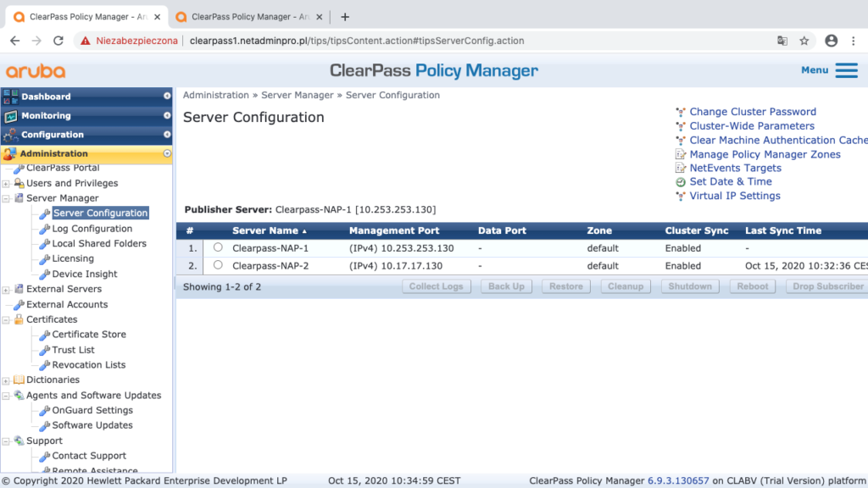Collapse Agents and Software Updates node
Viewport: 868px width, 488px height.
click(6, 396)
